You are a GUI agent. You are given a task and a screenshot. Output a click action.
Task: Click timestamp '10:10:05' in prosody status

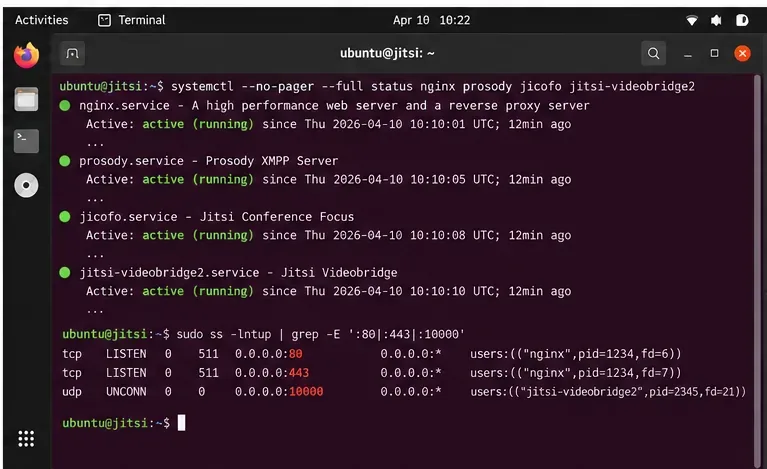438,179
